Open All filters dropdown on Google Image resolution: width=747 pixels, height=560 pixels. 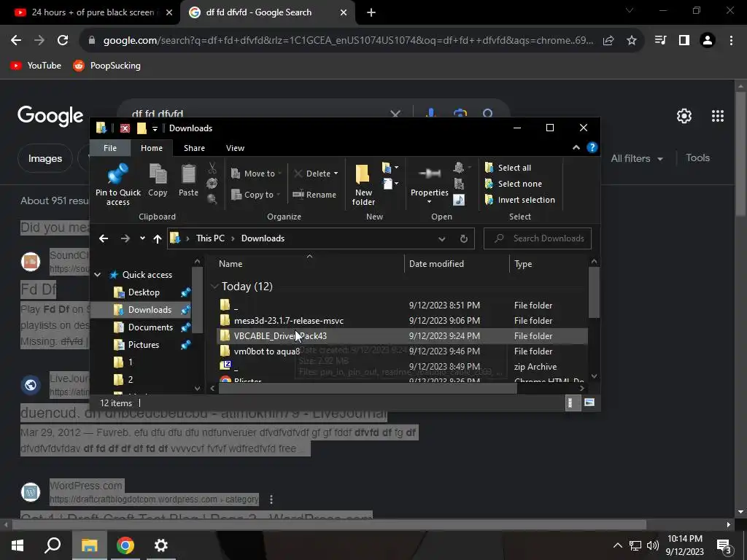pyautogui.click(x=637, y=158)
